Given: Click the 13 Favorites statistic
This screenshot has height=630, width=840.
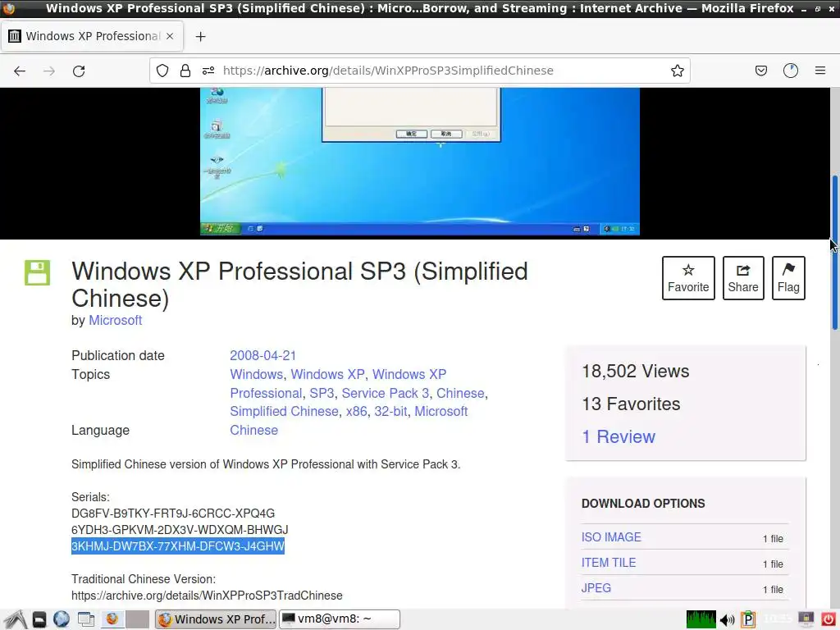Looking at the screenshot, I should coord(631,404).
